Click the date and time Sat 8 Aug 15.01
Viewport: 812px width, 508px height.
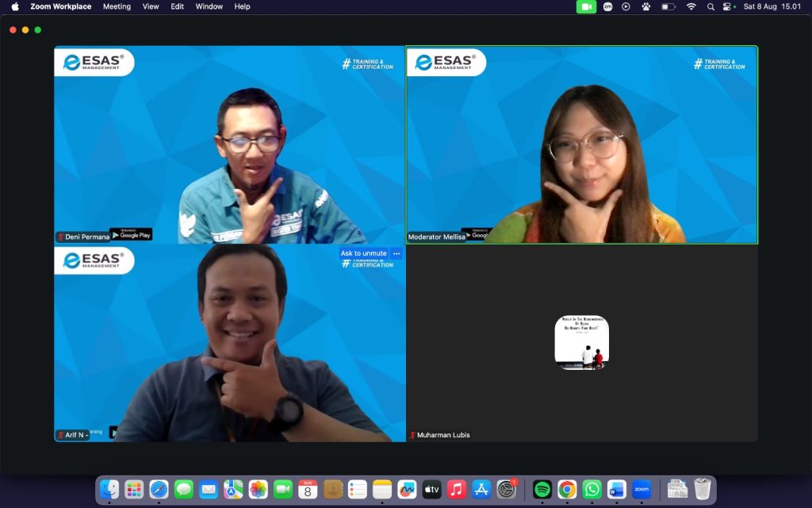click(x=772, y=6)
